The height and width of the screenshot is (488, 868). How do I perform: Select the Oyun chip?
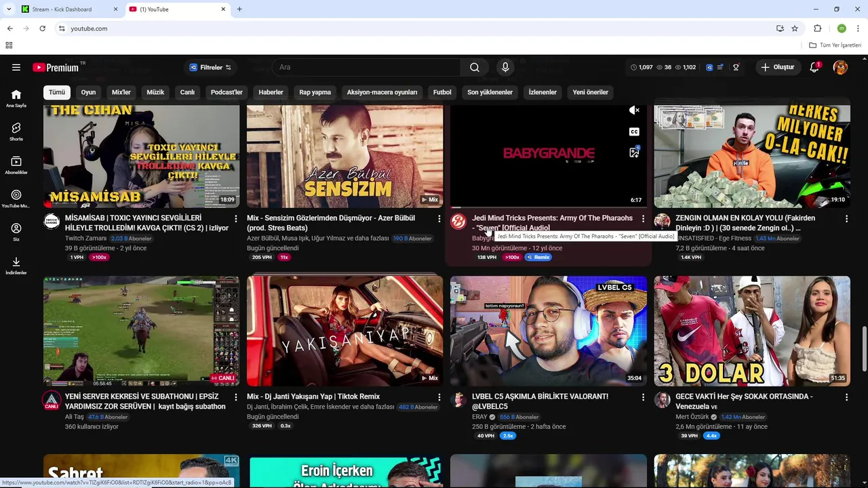click(x=89, y=92)
